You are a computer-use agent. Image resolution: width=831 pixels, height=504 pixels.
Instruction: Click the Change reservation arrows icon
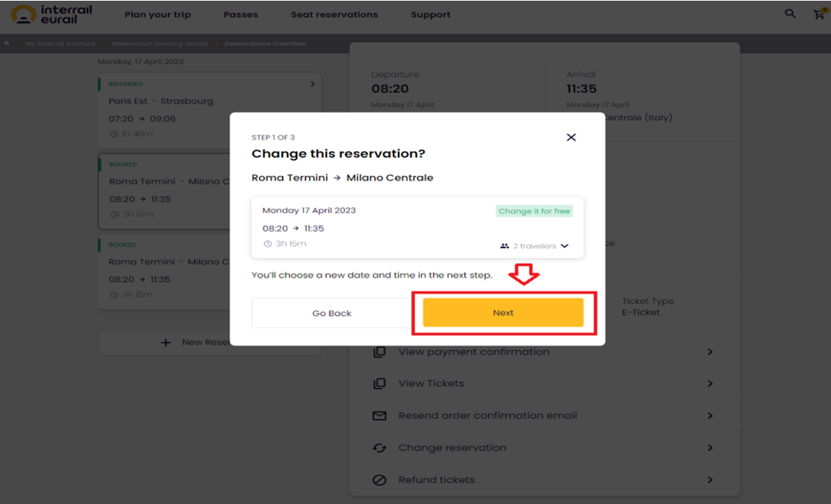point(379,447)
